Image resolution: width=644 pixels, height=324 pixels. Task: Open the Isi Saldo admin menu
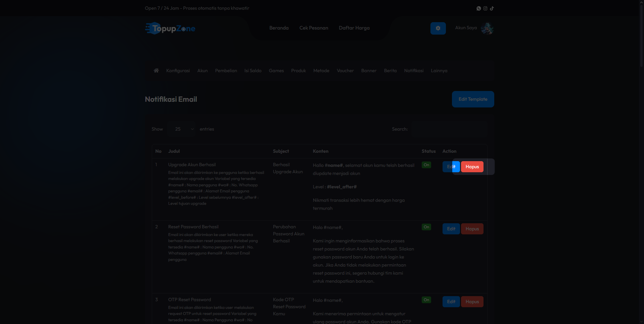[x=253, y=71]
